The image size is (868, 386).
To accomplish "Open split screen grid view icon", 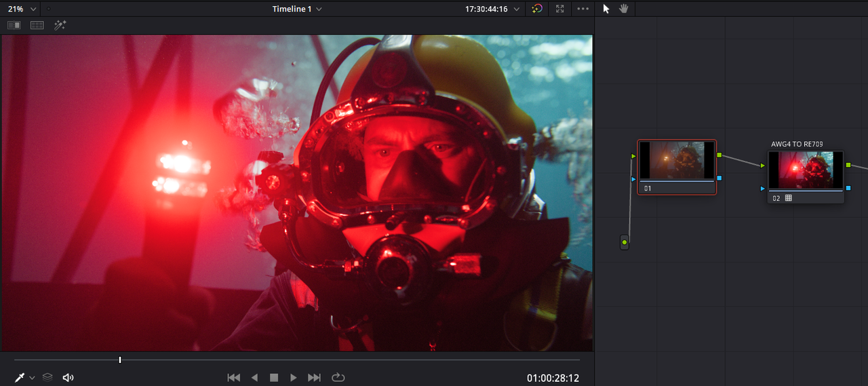I will tap(37, 25).
